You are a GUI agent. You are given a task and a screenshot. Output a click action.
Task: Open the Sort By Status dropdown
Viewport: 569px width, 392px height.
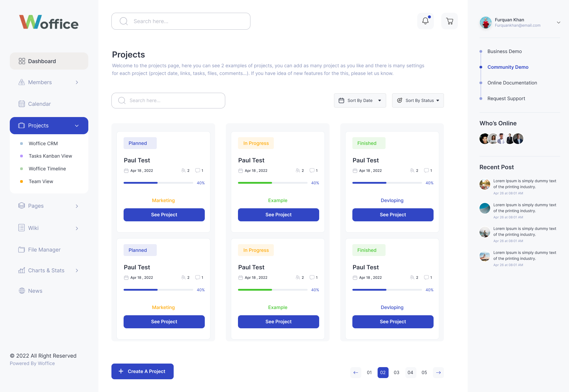tap(418, 100)
